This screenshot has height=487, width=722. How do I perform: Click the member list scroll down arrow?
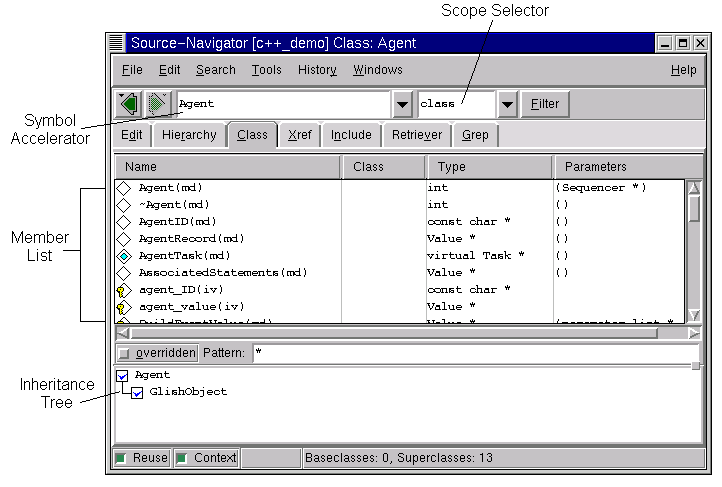click(694, 315)
